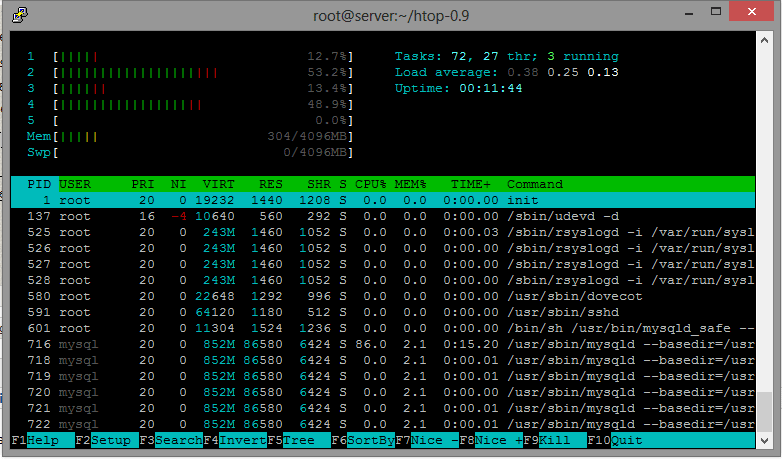Select mysqld process with PID 719
Viewport: 782px width, 459px height.
[383, 376]
